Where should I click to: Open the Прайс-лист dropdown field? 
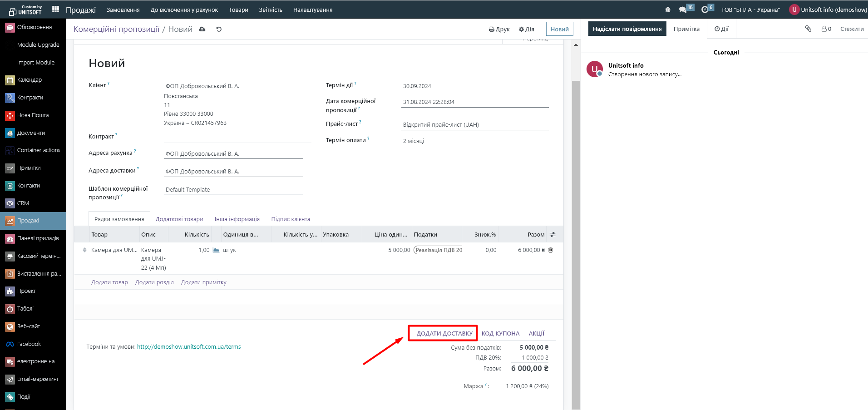474,125
